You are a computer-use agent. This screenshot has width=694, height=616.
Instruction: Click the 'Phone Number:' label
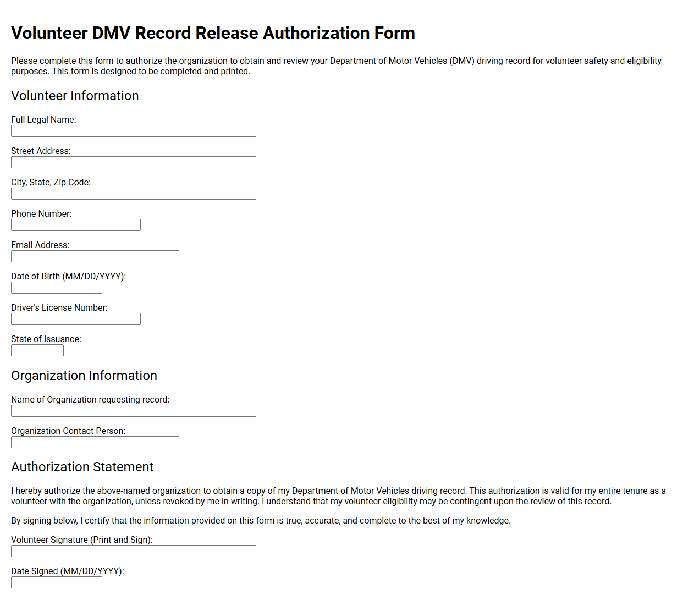(41, 213)
